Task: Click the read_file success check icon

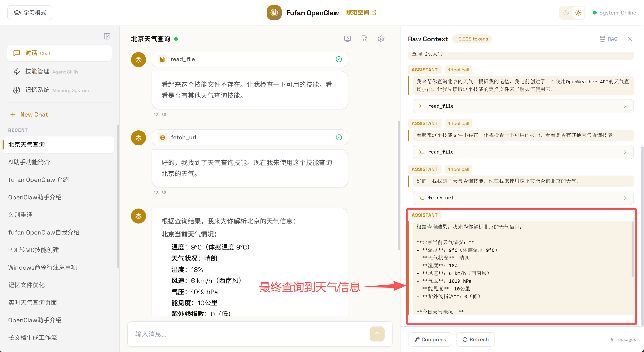Action: [339, 59]
